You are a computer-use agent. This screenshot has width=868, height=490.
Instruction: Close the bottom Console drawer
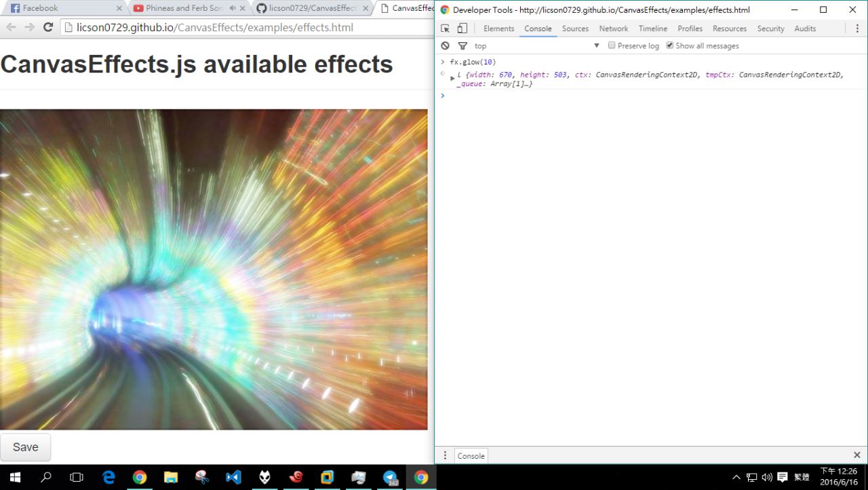point(857,455)
